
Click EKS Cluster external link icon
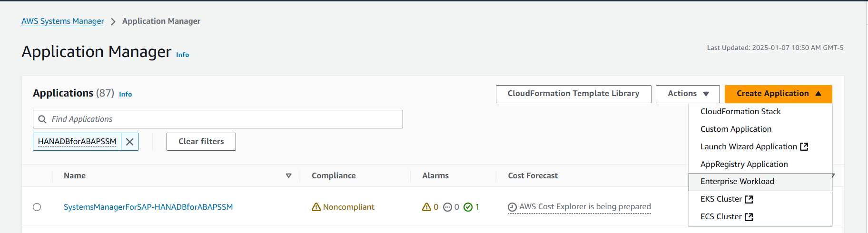749,199
